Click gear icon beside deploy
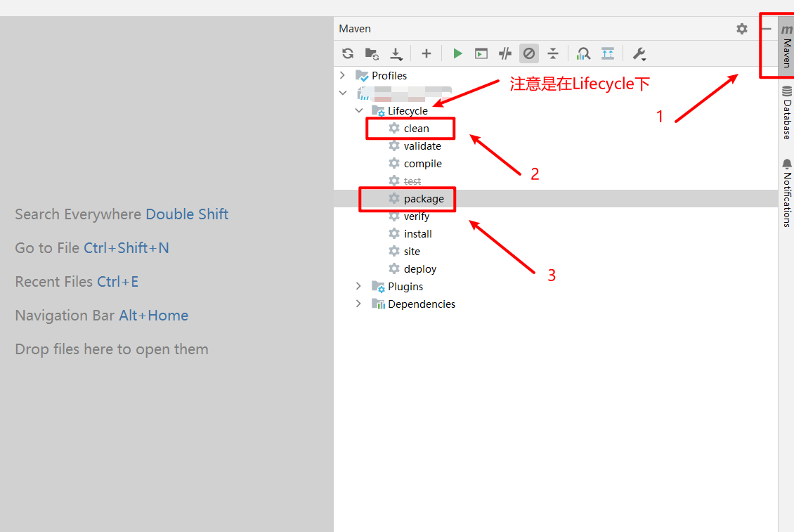 tap(394, 268)
